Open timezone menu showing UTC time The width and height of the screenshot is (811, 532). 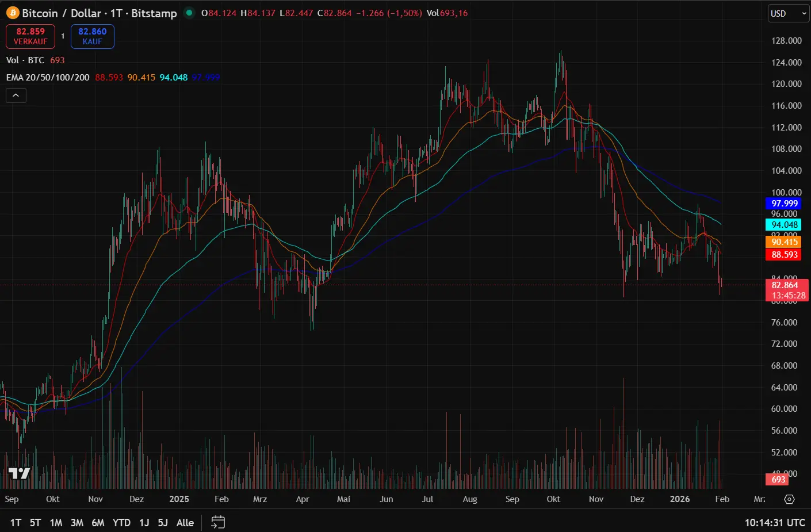774,523
